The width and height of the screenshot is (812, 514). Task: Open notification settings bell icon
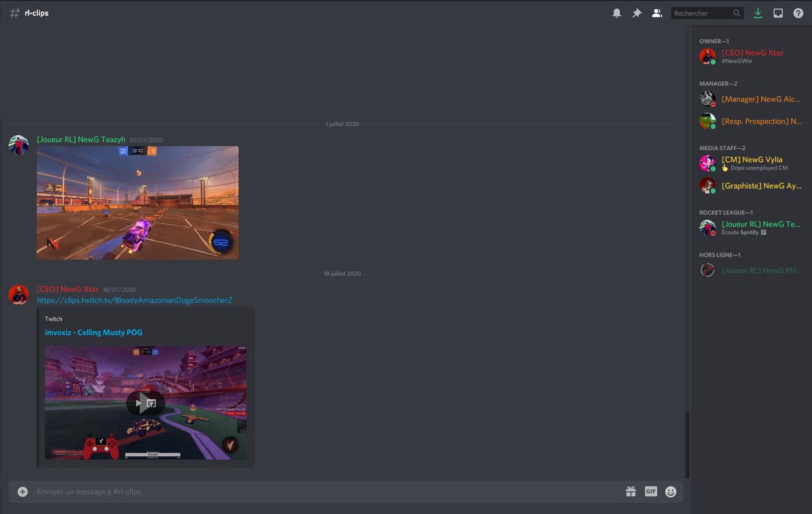616,13
